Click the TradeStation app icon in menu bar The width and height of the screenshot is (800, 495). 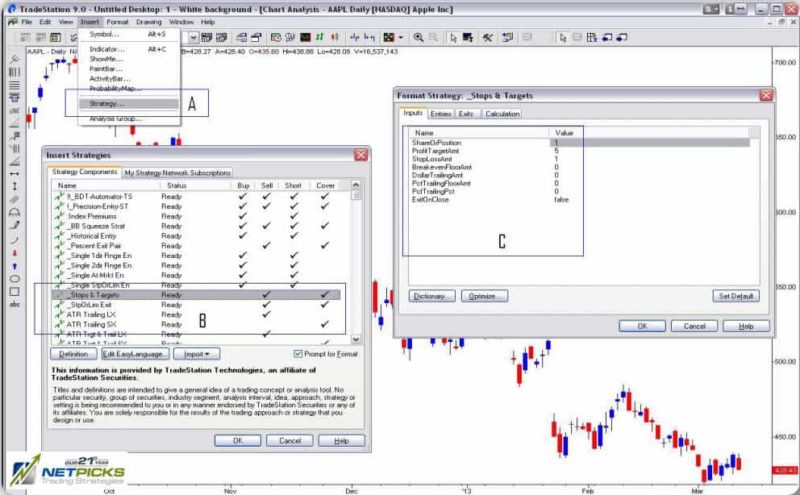[12, 22]
